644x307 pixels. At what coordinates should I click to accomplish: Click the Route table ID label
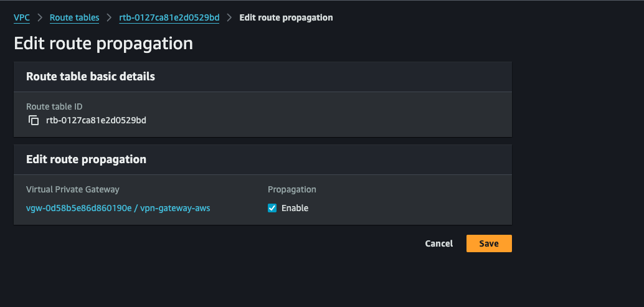coord(54,106)
